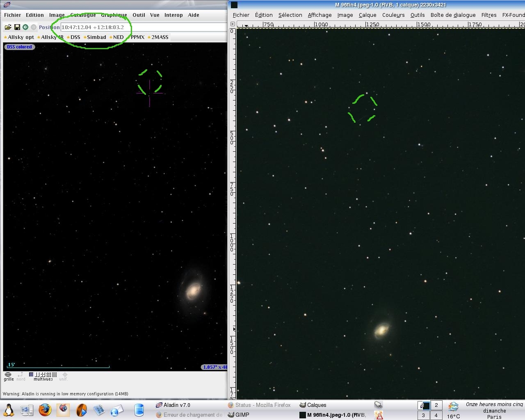
Task: Click the Position coordinate input field
Action: coord(144,27)
